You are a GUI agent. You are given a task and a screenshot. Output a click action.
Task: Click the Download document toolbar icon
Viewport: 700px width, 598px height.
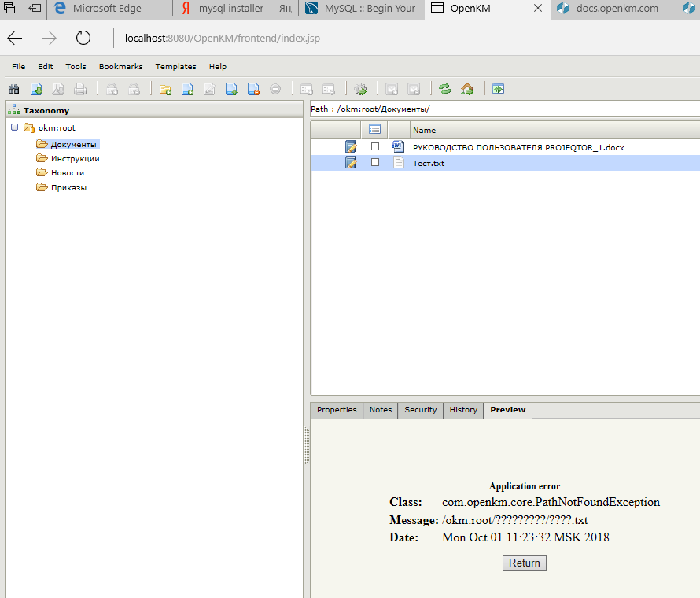pyautogui.click(x=36, y=89)
